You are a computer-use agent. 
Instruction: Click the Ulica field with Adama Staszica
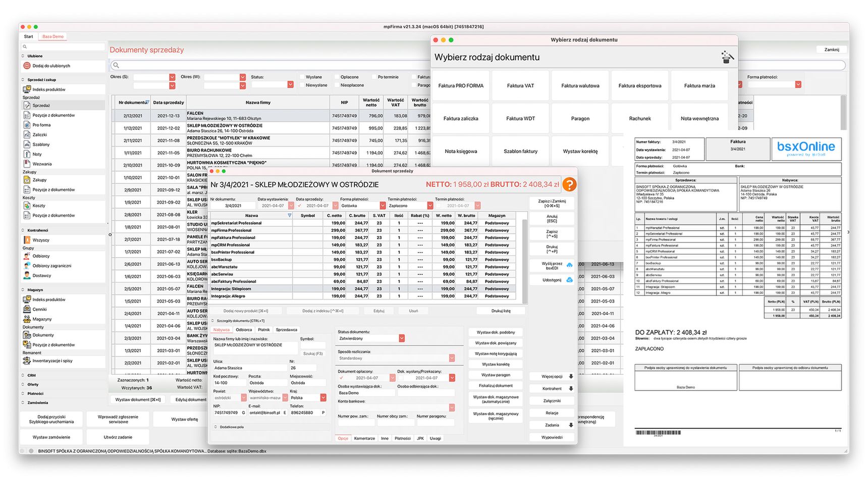tap(250, 368)
